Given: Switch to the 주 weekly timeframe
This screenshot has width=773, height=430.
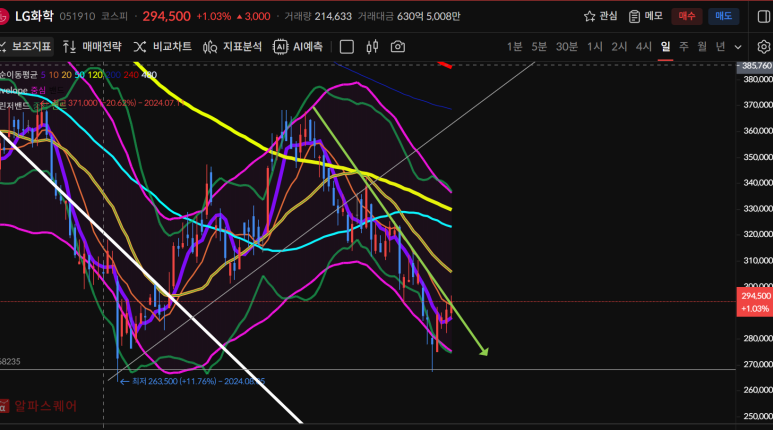Looking at the screenshot, I should coord(683,47).
